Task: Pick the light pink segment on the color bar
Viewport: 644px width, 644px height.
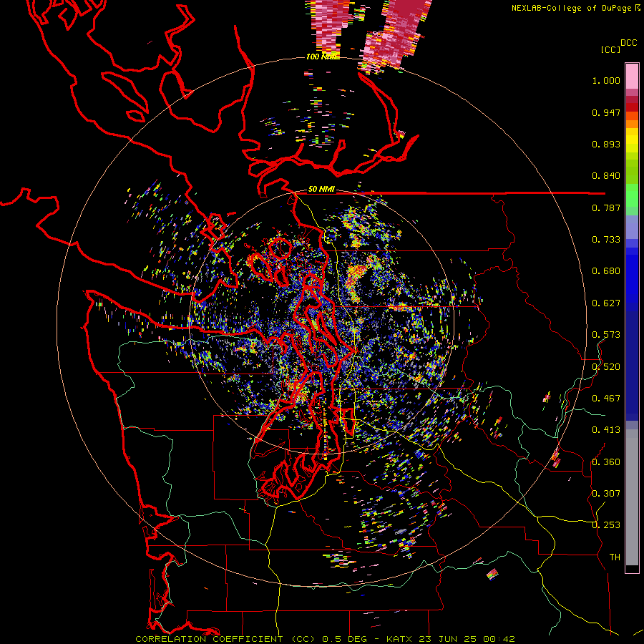Action: (632, 77)
